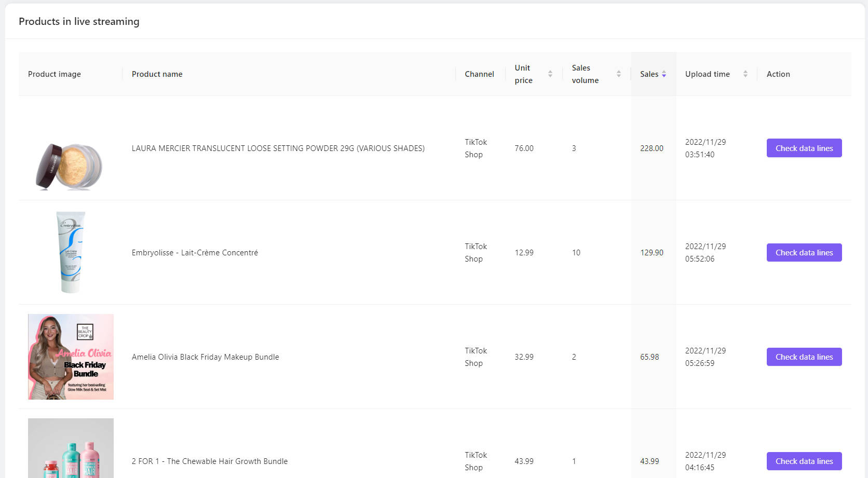Viewport: 868px width, 478px height.
Task: Check data lines for Laura Mercier setting powder
Action: click(x=804, y=148)
